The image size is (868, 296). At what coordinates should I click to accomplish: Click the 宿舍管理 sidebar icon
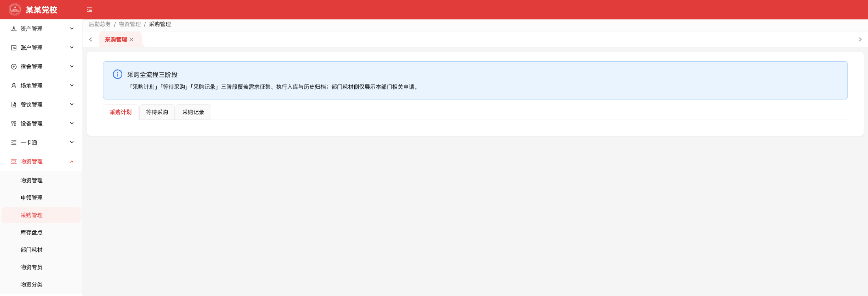[x=14, y=67]
